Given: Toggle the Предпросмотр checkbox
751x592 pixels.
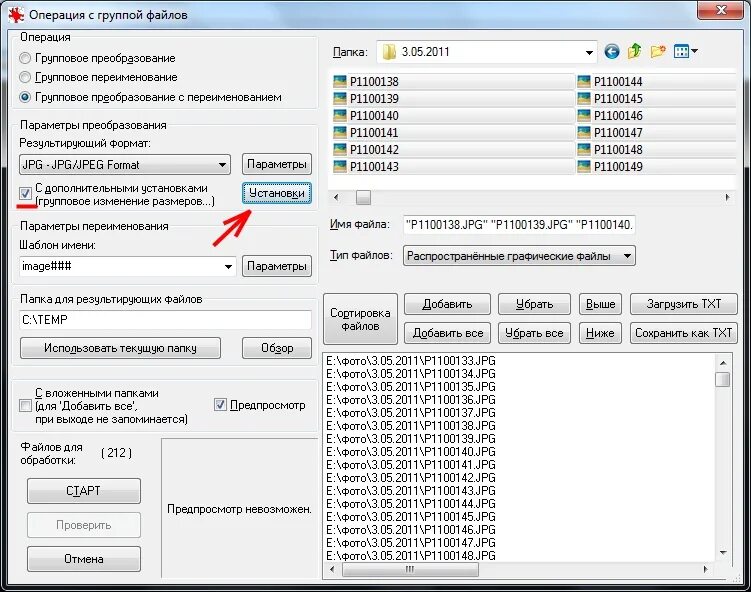Looking at the screenshot, I should click(x=220, y=405).
